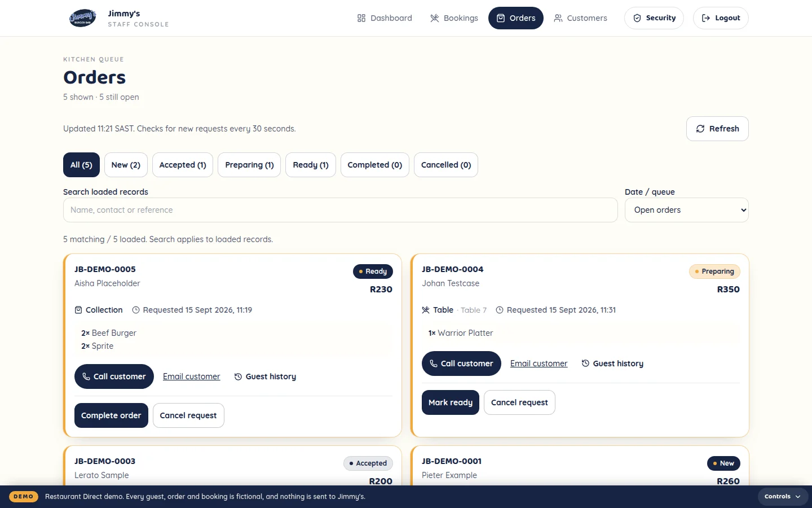Filter orders by Preparing (1)
This screenshot has height=508, width=812.
pos(249,165)
